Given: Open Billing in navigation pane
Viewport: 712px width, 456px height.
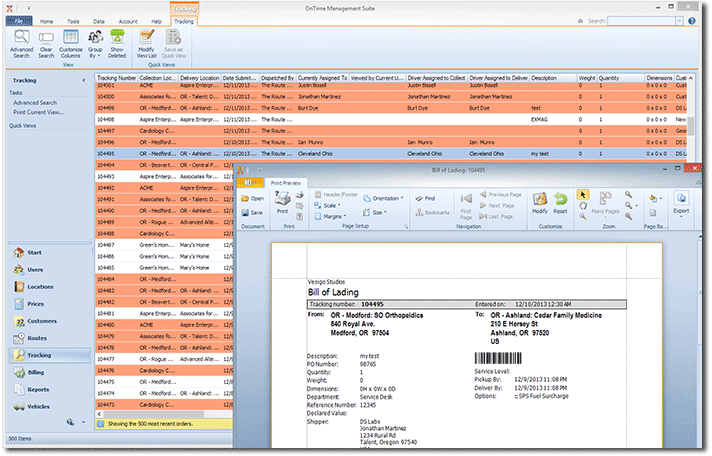Looking at the screenshot, I should (50, 372).
